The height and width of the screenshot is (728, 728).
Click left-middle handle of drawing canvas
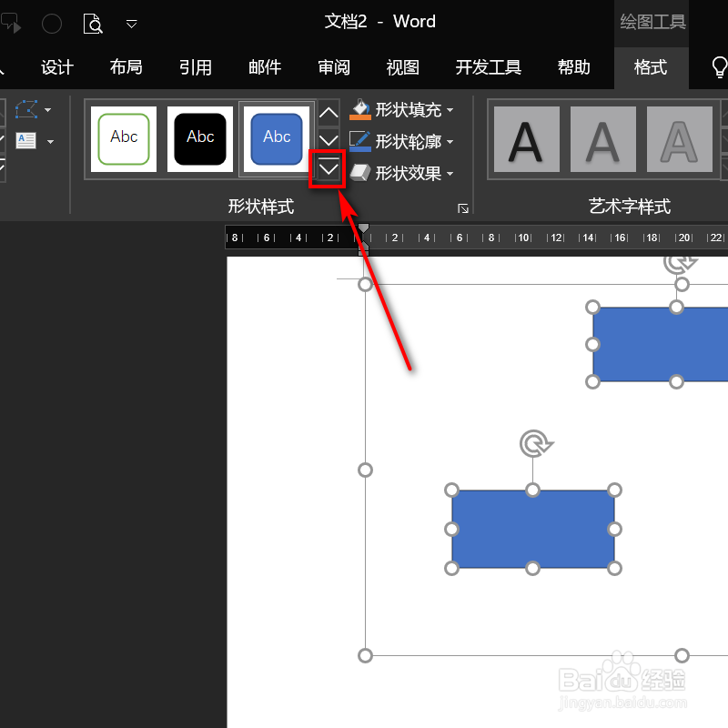(x=366, y=470)
